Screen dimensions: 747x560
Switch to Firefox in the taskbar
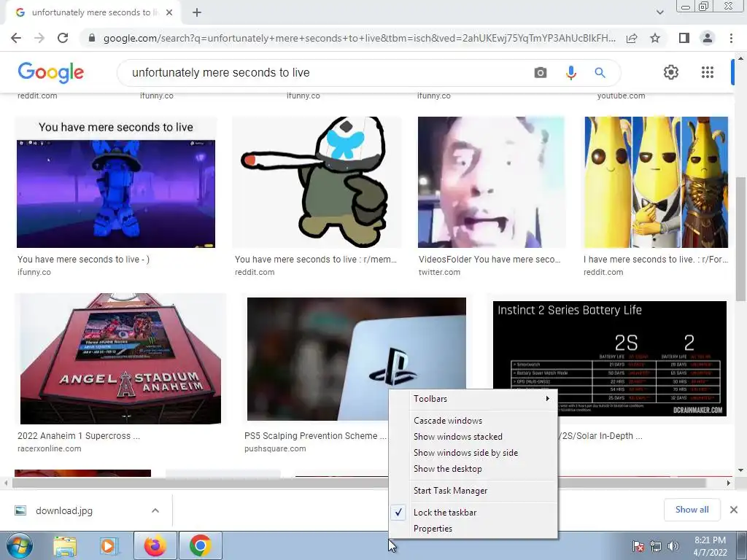155,545
